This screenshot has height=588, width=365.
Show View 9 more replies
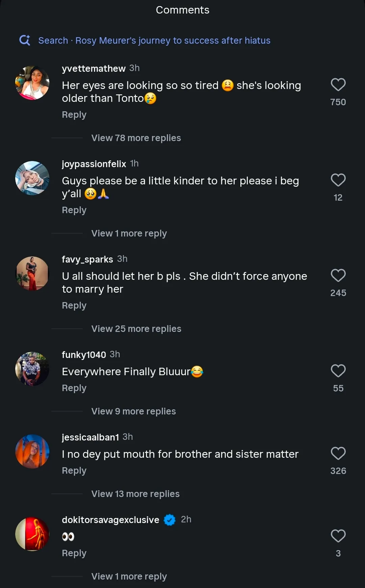[133, 411]
